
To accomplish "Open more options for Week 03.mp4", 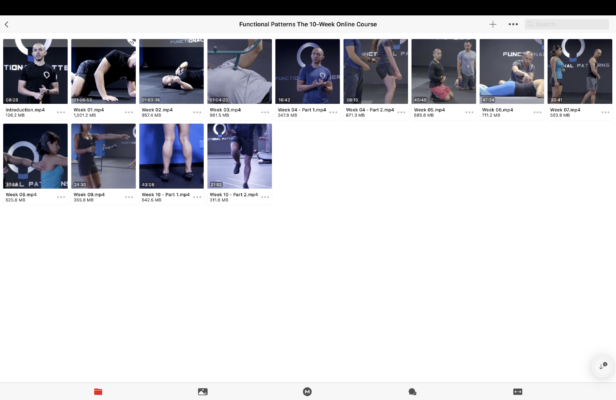I will coord(265,112).
